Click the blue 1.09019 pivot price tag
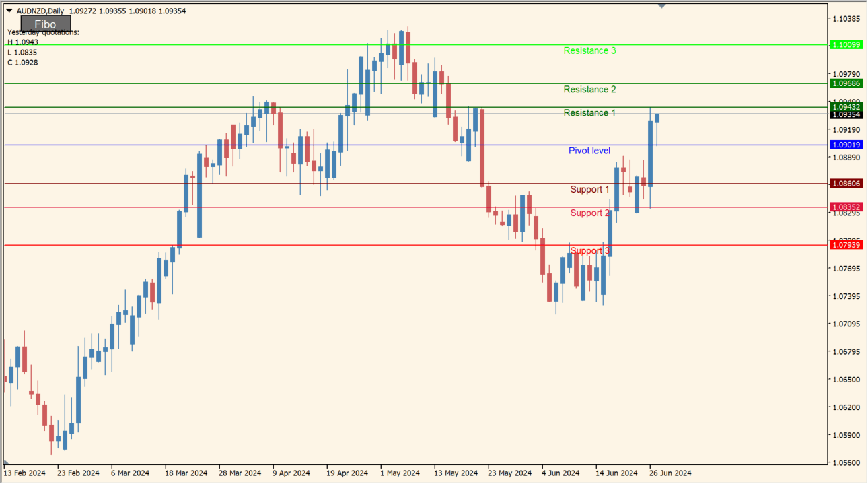This screenshot has width=868, height=484. (x=846, y=145)
